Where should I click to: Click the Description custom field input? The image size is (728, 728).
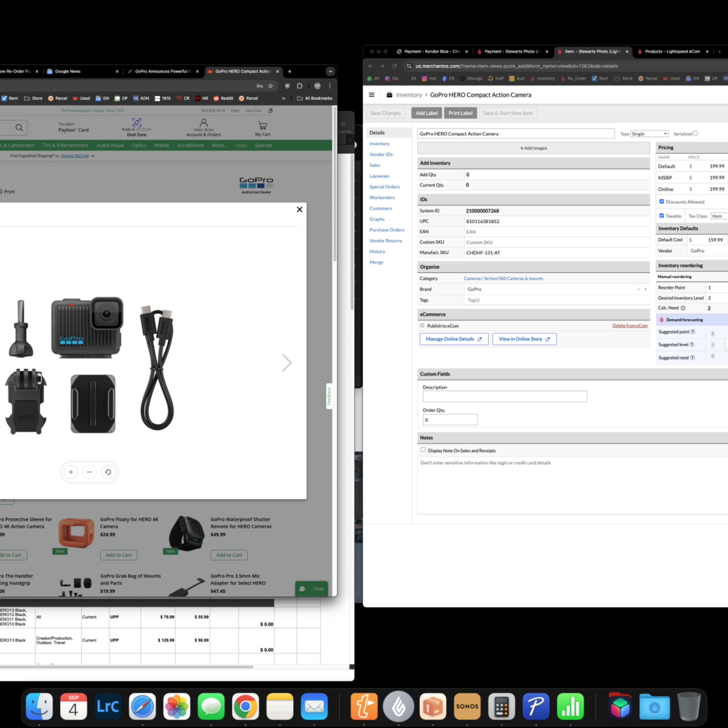coord(505,396)
